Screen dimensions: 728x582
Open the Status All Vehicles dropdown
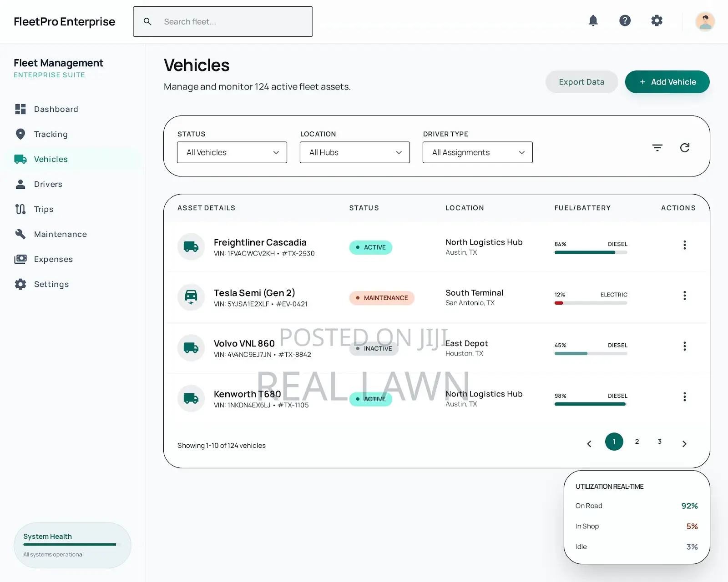pos(232,152)
